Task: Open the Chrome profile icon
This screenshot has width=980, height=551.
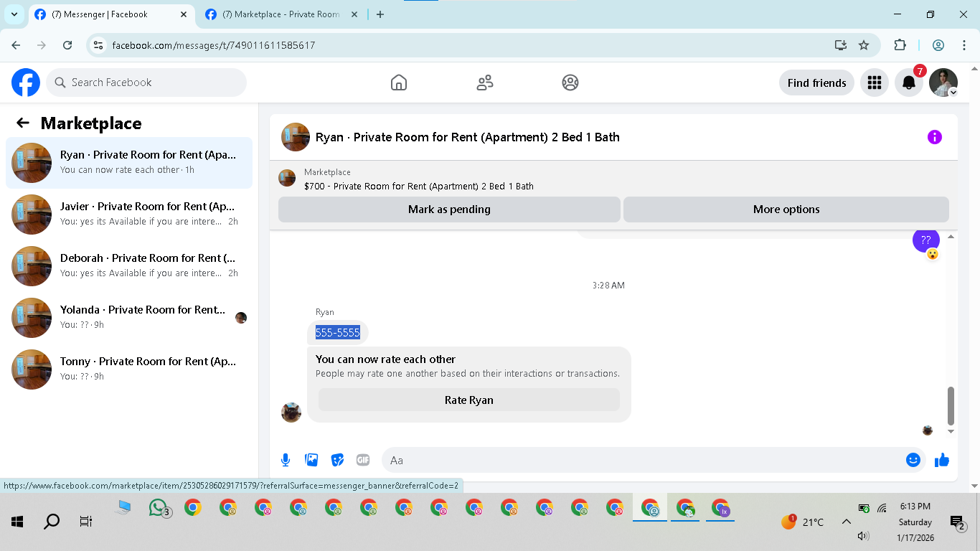Action: [x=938, y=45]
